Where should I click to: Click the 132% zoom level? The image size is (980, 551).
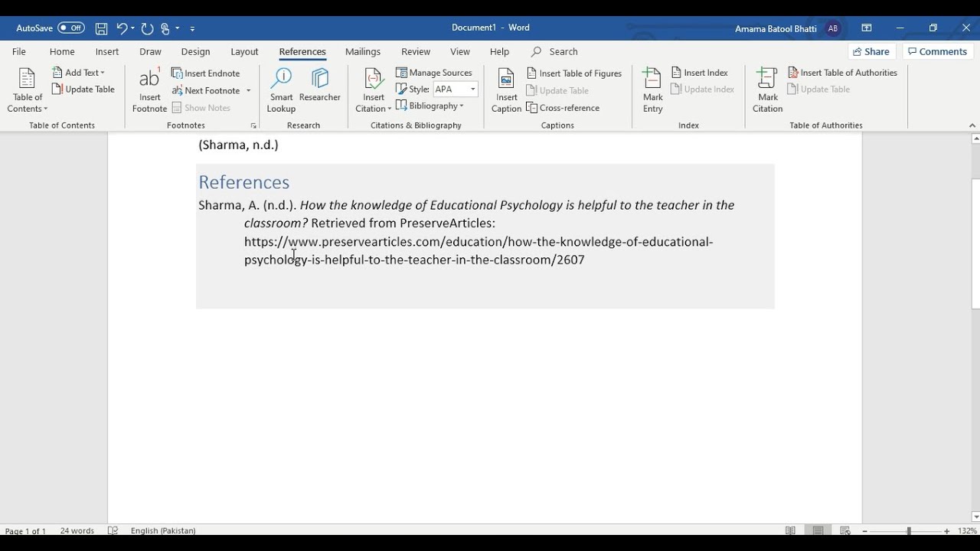pos(967,531)
